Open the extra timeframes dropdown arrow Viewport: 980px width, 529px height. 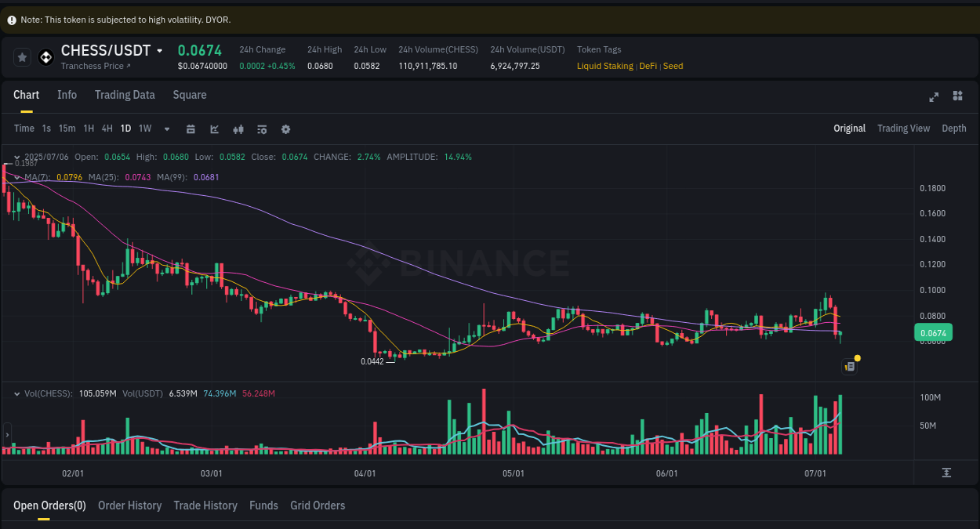click(166, 129)
